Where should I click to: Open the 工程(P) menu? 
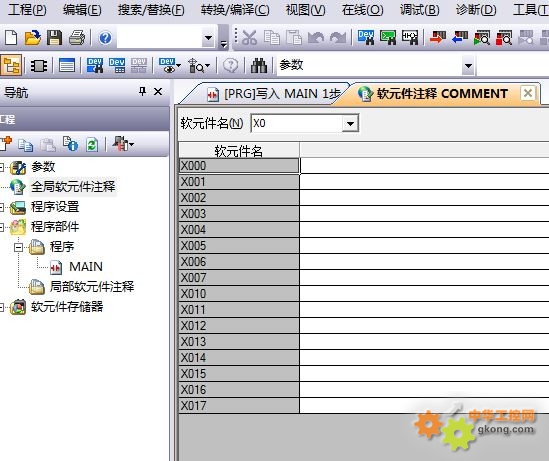27,10
